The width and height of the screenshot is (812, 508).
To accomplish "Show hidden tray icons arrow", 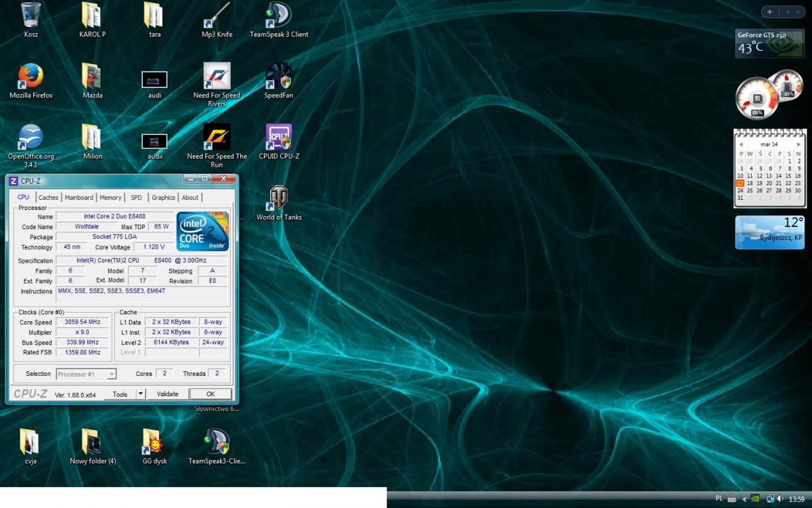I will (745, 499).
